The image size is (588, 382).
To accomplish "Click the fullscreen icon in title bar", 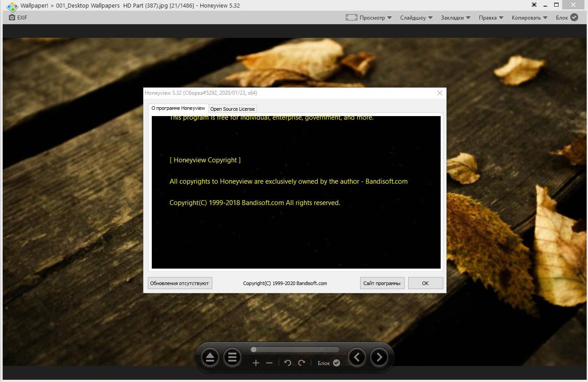I will pos(534,5).
